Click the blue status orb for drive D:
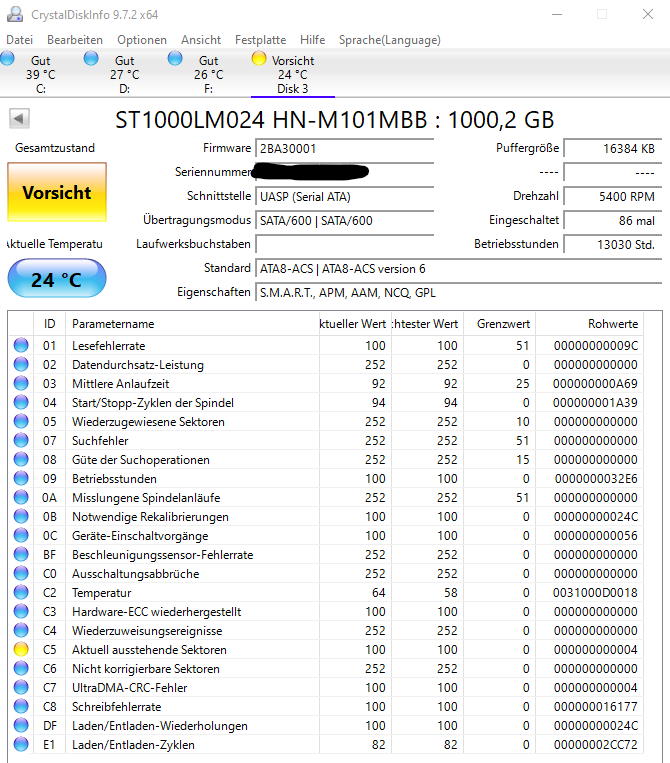The width and height of the screenshot is (670, 763). click(x=91, y=59)
